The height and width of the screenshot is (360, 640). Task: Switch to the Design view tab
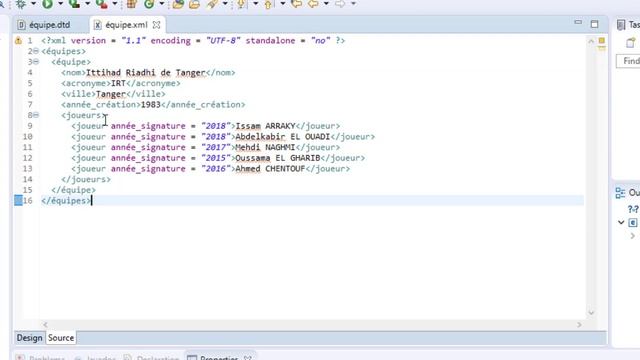click(x=29, y=338)
